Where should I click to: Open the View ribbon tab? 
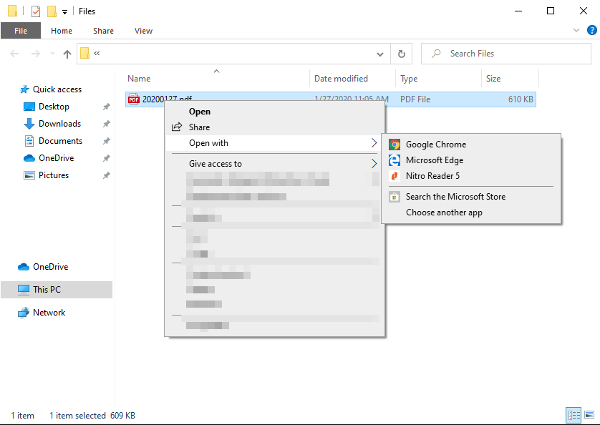point(143,31)
